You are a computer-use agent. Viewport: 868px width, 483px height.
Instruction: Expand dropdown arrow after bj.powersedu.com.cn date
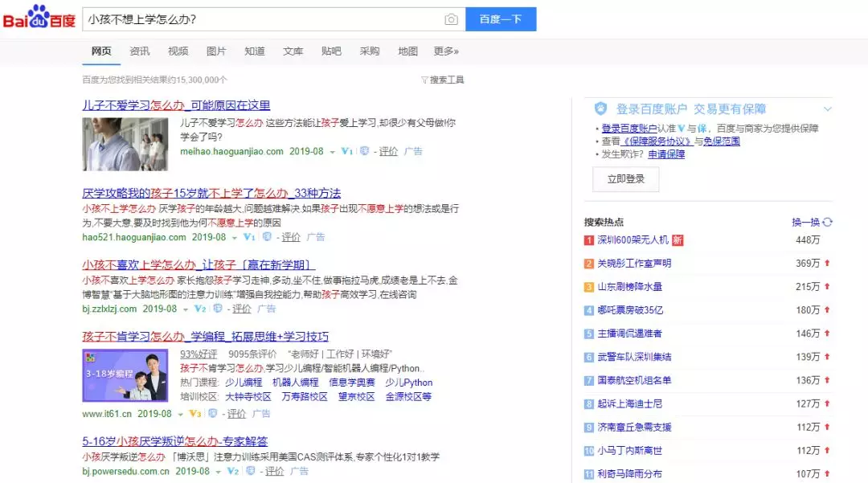click(218, 472)
